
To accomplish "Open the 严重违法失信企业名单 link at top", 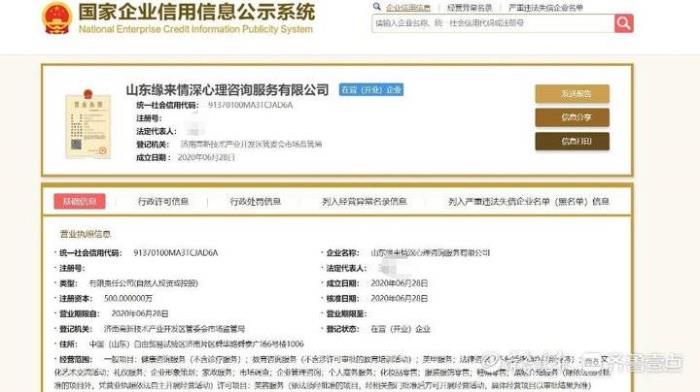I will (x=546, y=8).
